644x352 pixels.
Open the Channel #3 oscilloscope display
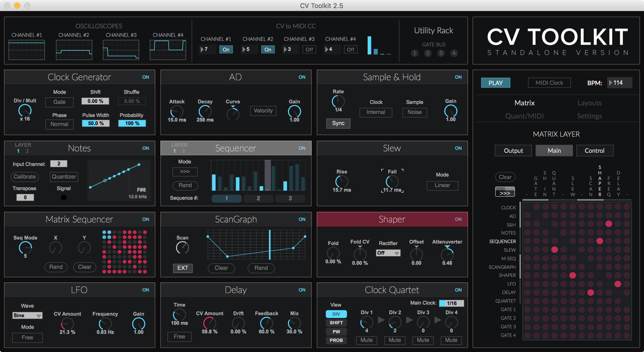121,50
